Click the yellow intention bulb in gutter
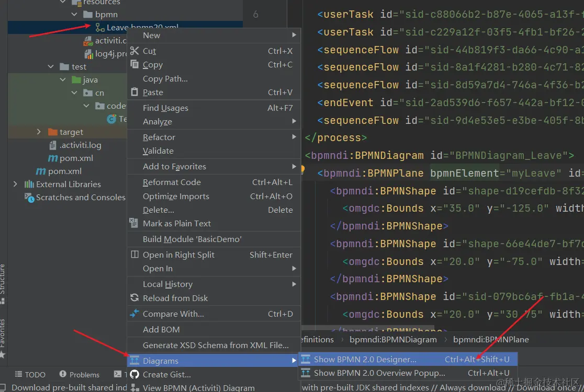This screenshot has width=584, height=392. click(302, 169)
